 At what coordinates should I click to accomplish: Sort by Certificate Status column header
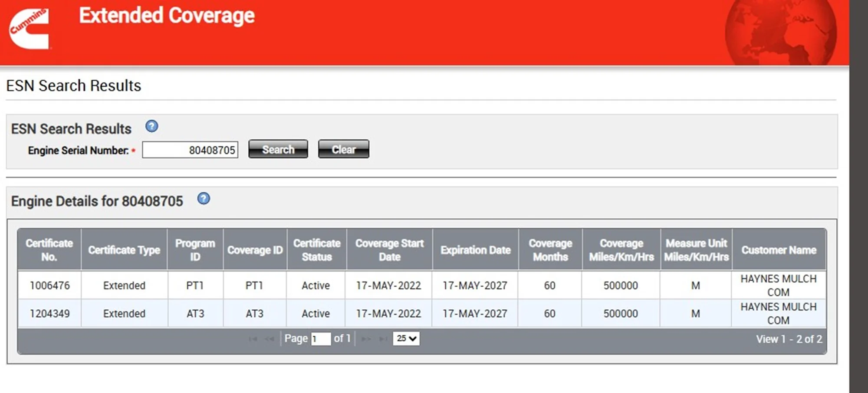tap(317, 250)
